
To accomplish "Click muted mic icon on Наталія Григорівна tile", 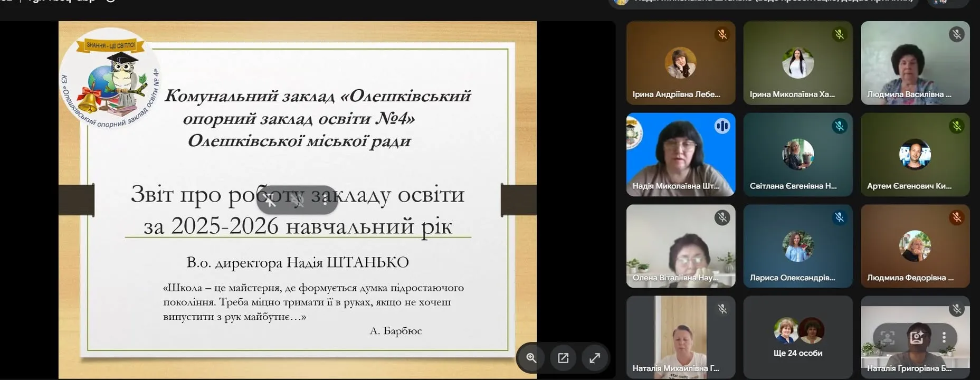I will (x=956, y=309).
